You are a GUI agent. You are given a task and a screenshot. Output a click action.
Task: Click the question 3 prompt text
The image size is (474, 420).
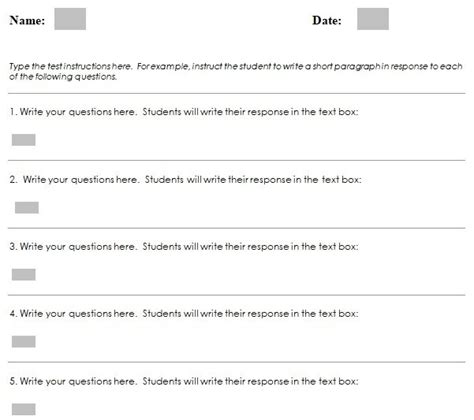pos(184,247)
